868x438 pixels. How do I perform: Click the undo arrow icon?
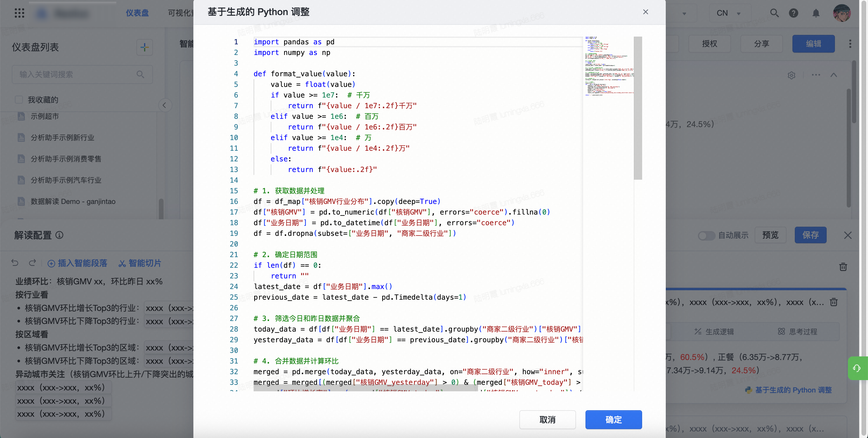[x=15, y=263]
